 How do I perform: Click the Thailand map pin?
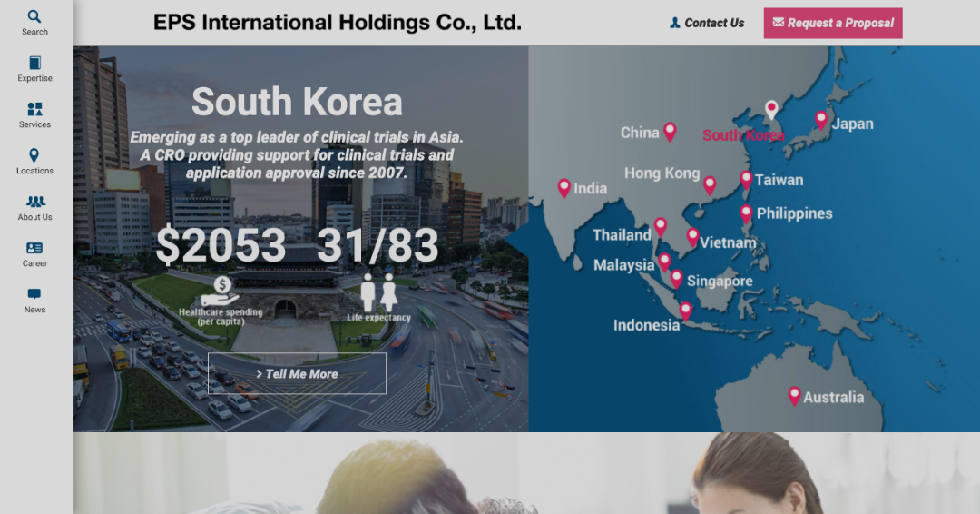[660, 226]
